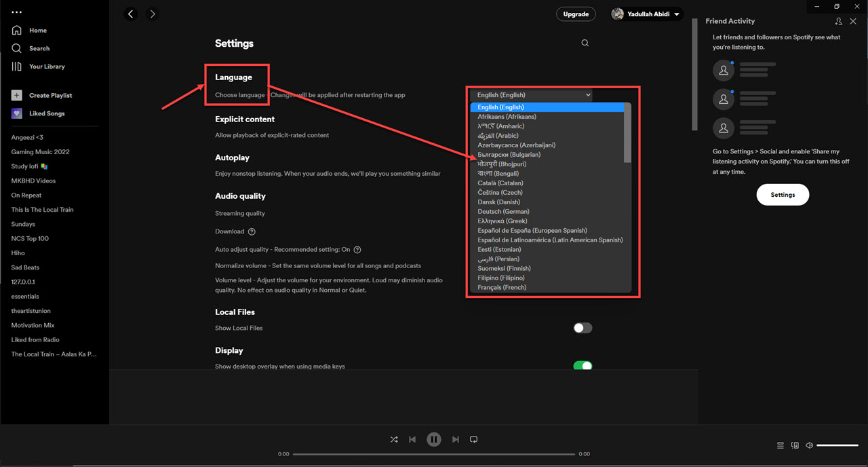The width and height of the screenshot is (868, 467).
Task: Open the Gaming Music 2022 playlist
Action: pos(41,151)
